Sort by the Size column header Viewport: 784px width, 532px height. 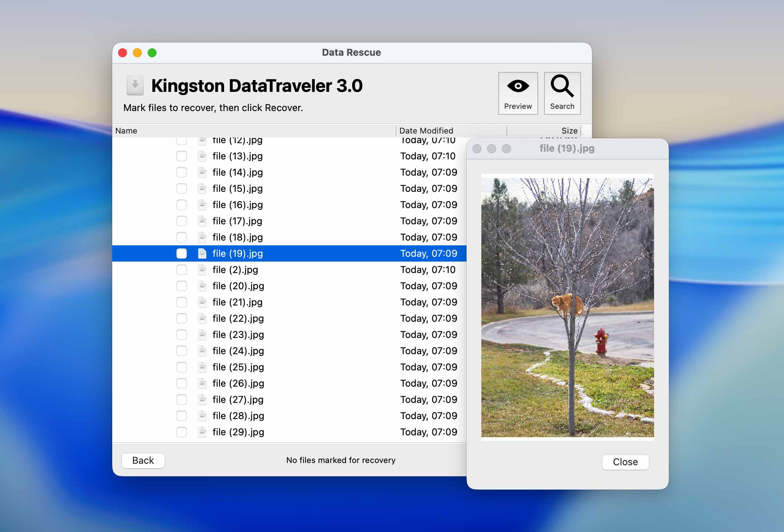pos(569,131)
